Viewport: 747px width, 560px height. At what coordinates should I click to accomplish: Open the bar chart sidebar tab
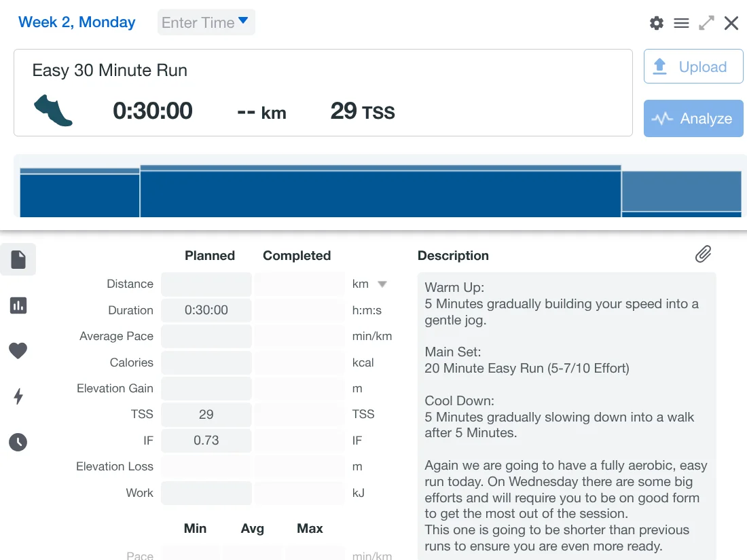pos(18,305)
